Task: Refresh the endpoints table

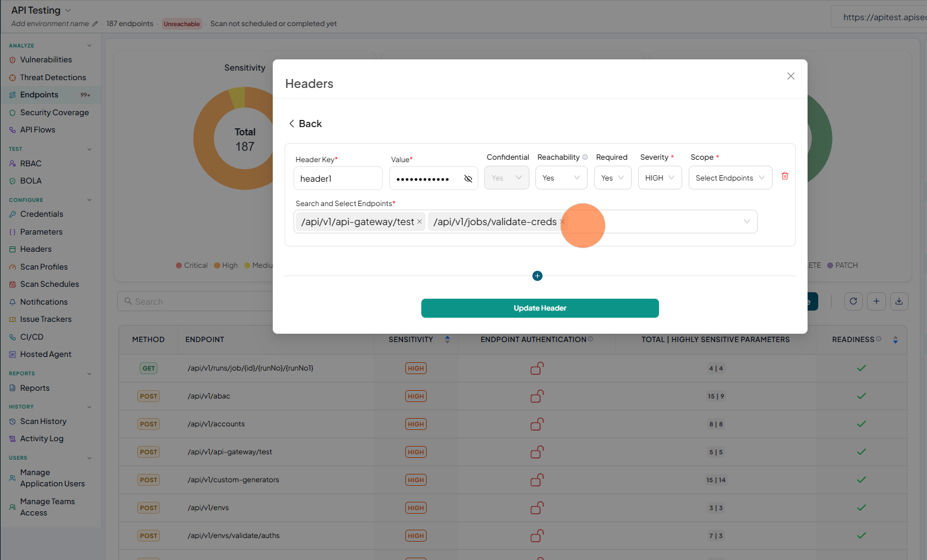Action: [x=853, y=301]
